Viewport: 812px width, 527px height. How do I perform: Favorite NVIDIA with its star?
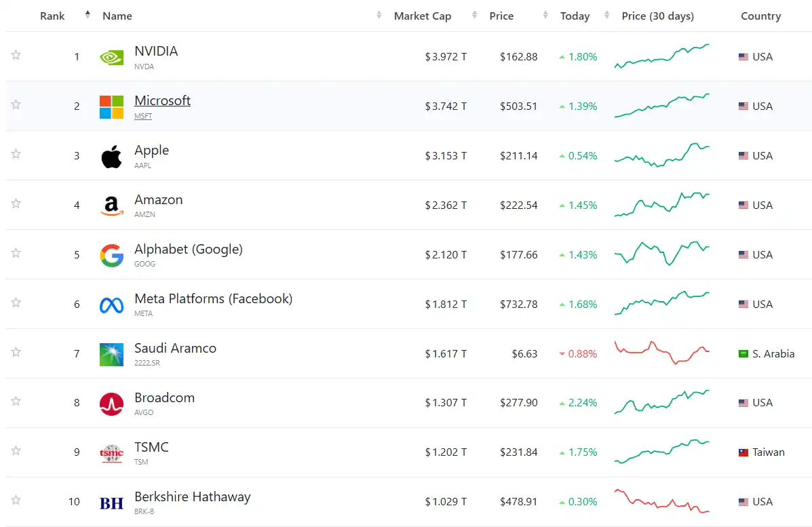(x=16, y=55)
